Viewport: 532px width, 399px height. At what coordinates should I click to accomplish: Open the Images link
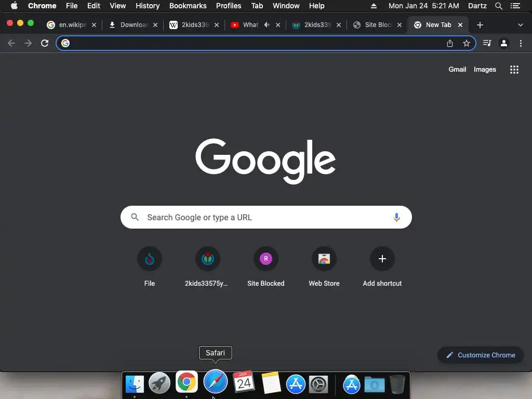pyautogui.click(x=485, y=69)
